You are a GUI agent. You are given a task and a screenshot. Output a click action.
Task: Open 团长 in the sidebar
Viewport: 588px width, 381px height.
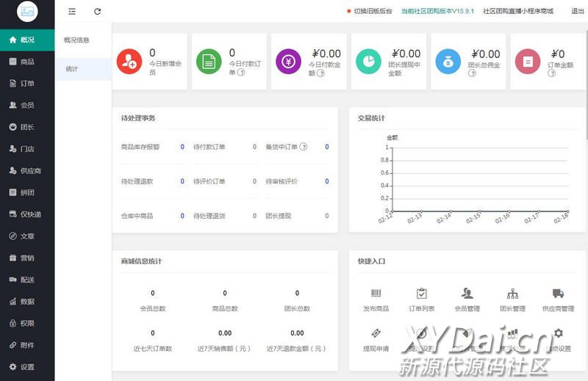[x=27, y=127]
